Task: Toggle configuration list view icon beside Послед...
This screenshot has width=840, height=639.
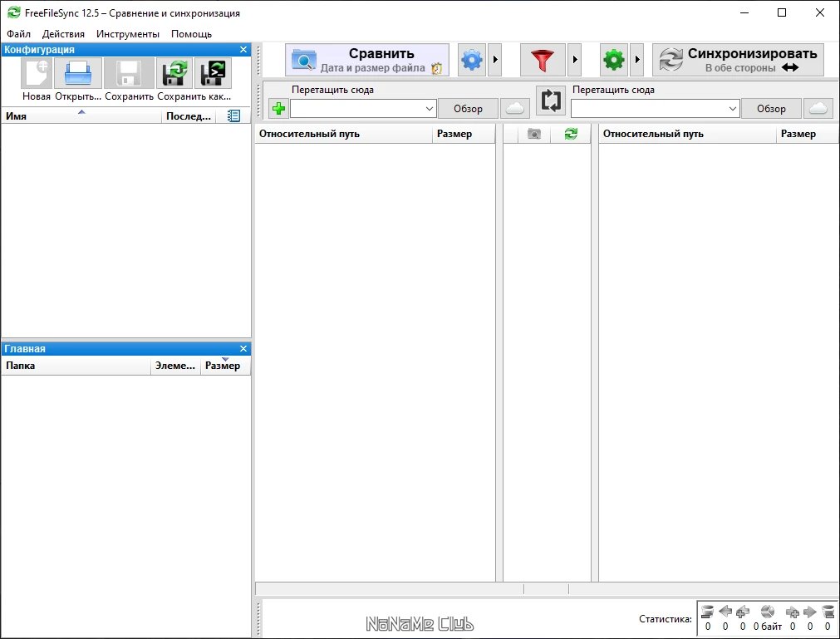Action: (233, 116)
